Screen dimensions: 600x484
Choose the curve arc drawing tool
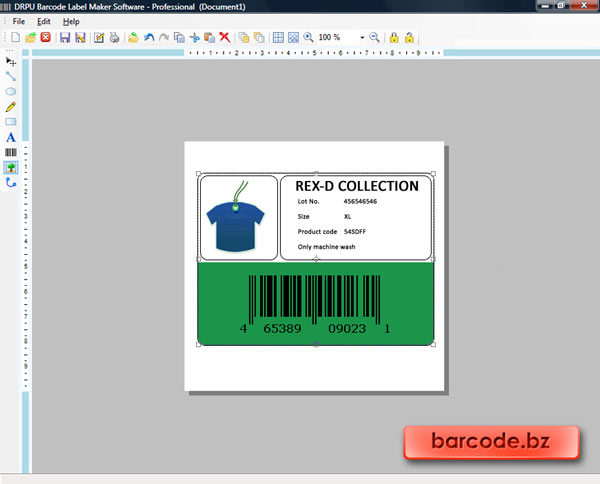point(11,183)
